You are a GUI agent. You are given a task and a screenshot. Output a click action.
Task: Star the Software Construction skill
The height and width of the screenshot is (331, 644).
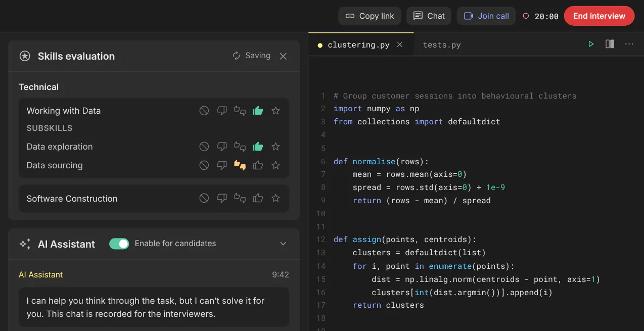tap(275, 199)
